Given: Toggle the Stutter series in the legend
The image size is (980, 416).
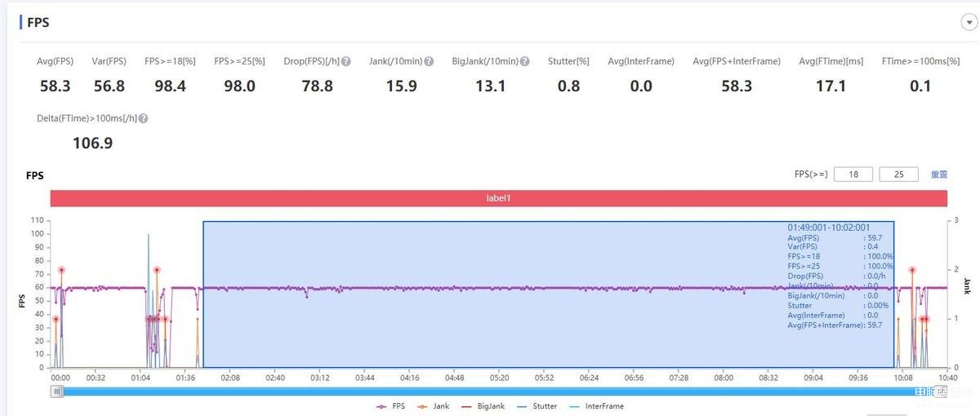Looking at the screenshot, I should click(x=537, y=405).
